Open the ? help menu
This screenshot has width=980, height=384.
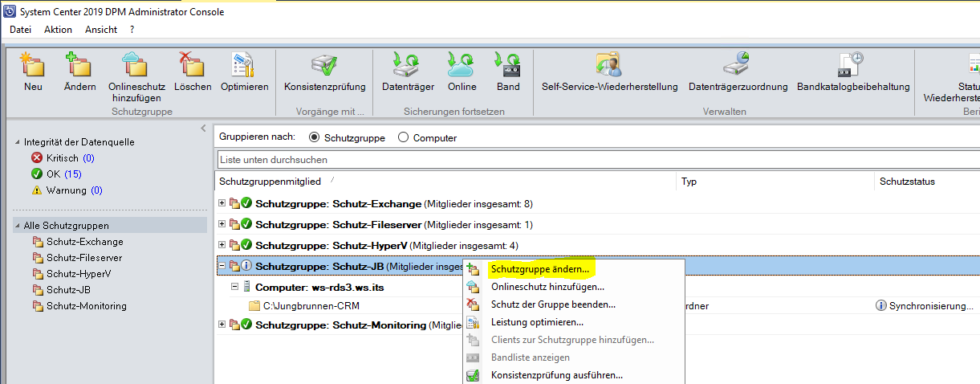pos(132,30)
